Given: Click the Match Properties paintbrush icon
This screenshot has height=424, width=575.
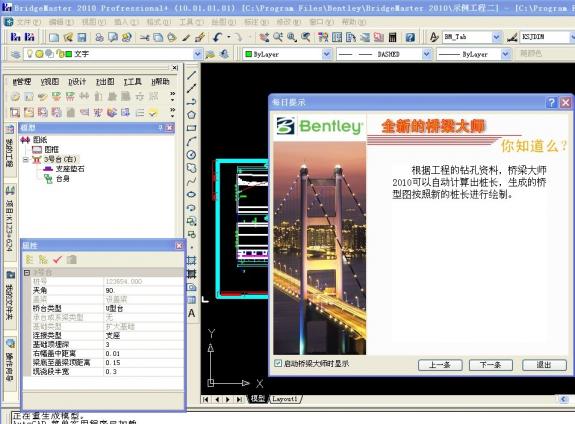Looking at the screenshot, I should click(200, 37).
